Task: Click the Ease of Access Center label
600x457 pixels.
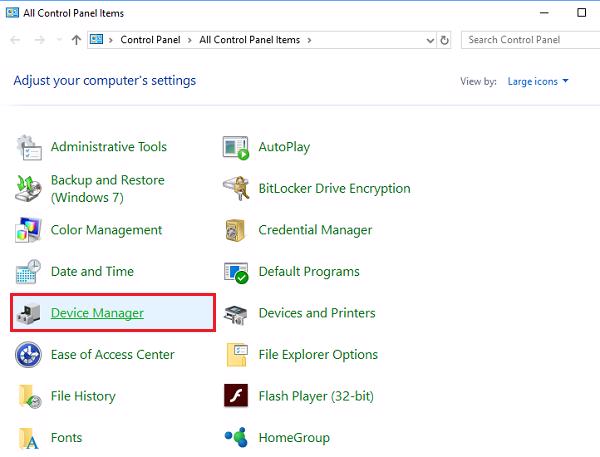Action: pyautogui.click(x=112, y=354)
